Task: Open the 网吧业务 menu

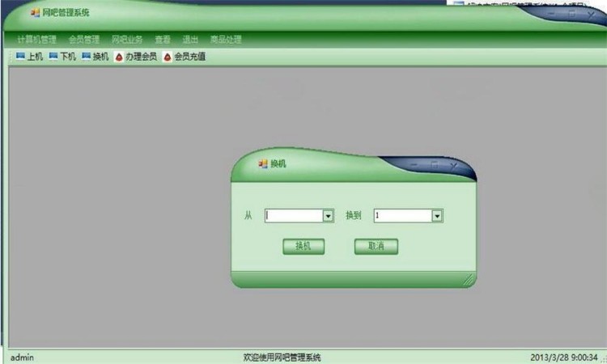Action: 127,40
